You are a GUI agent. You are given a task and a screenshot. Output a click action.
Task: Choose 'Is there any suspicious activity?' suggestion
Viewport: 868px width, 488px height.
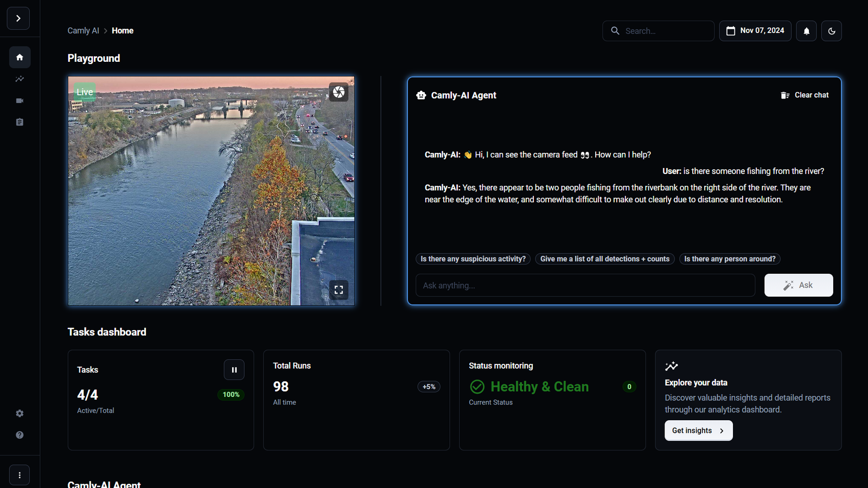(x=473, y=259)
